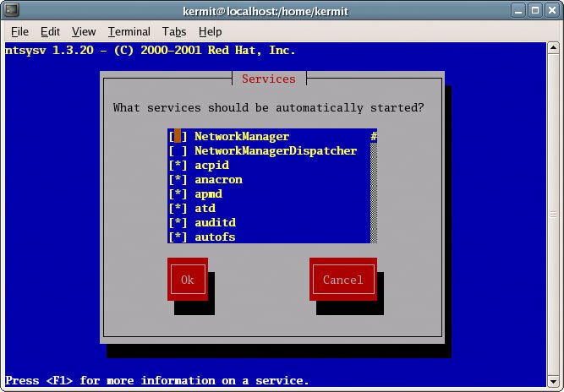Image resolution: width=564 pixels, height=392 pixels.
Task: Open the View menu
Action: [84, 31]
